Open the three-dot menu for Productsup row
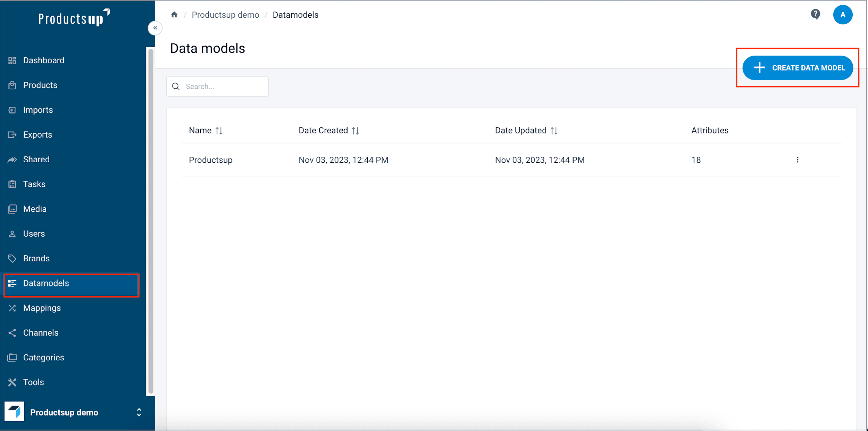This screenshot has height=431, width=868. (798, 160)
